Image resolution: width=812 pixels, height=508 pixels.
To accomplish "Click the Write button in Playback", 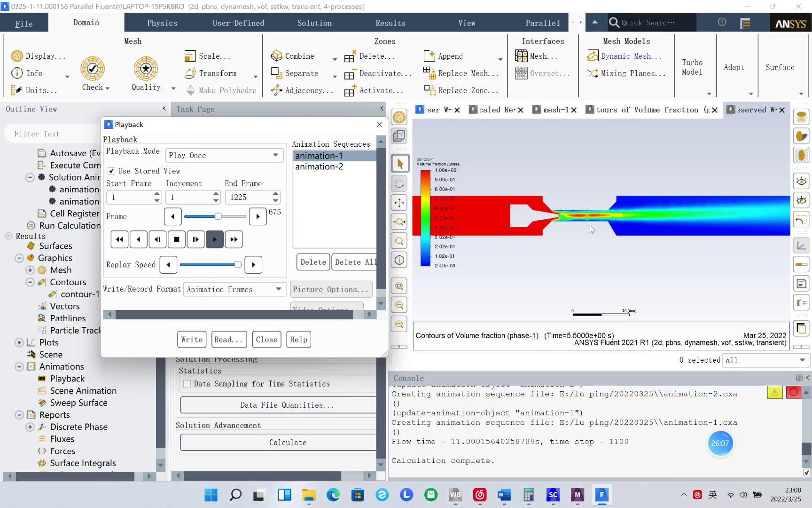I will click(192, 340).
